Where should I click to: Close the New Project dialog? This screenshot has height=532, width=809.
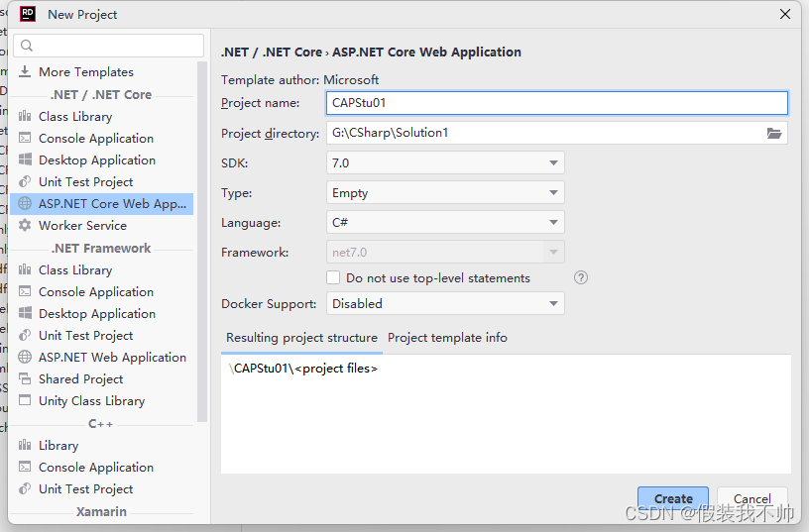pyautogui.click(x=785, y=14)
